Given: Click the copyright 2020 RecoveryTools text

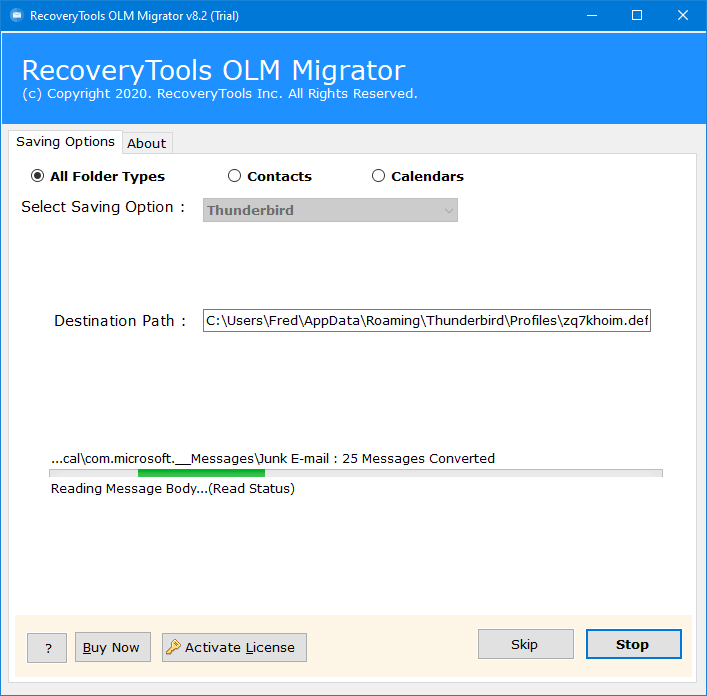Looking at the screenshot, I should (x=220, y=94).
